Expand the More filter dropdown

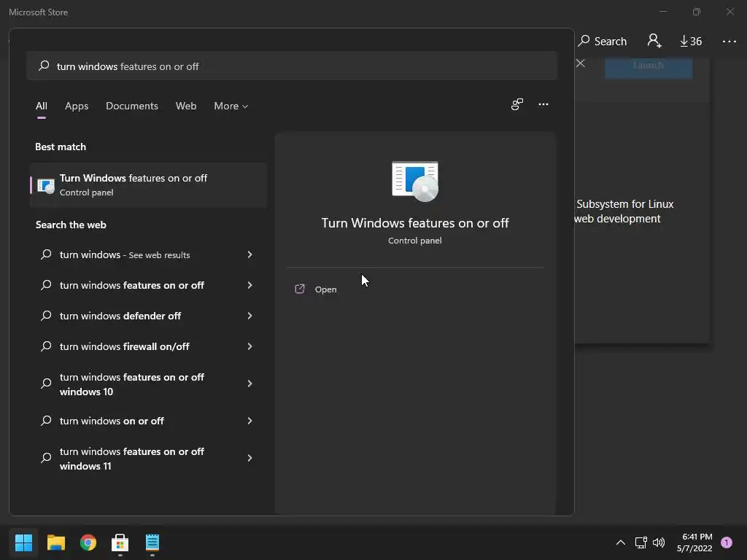231,106
